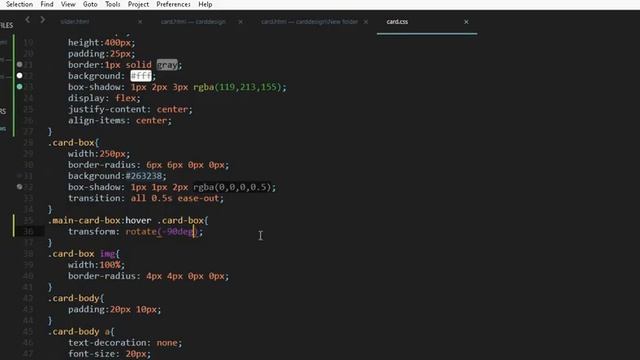This screenshot has height=360, width=640.
Task: Go forward with the right arrow icon
Action: [x=42, y=20]
